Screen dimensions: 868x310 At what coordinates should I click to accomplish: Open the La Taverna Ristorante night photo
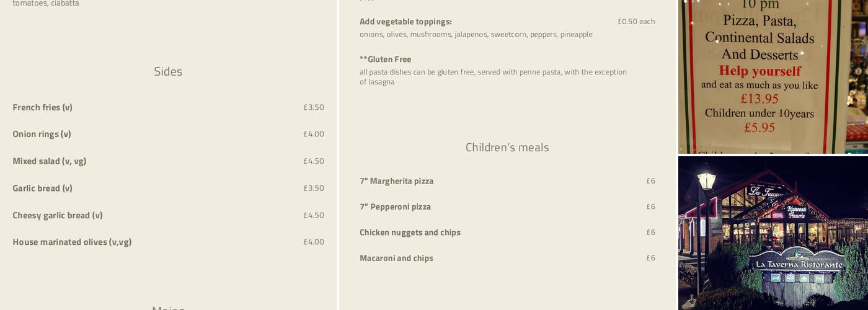(x=772, y=232)
